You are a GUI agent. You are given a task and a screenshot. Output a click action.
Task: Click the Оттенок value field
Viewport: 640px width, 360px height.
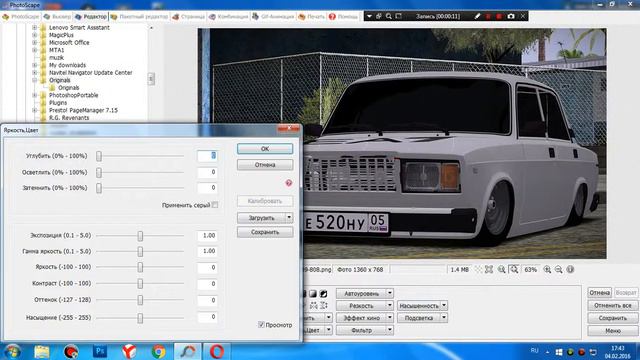click(207, 300)
